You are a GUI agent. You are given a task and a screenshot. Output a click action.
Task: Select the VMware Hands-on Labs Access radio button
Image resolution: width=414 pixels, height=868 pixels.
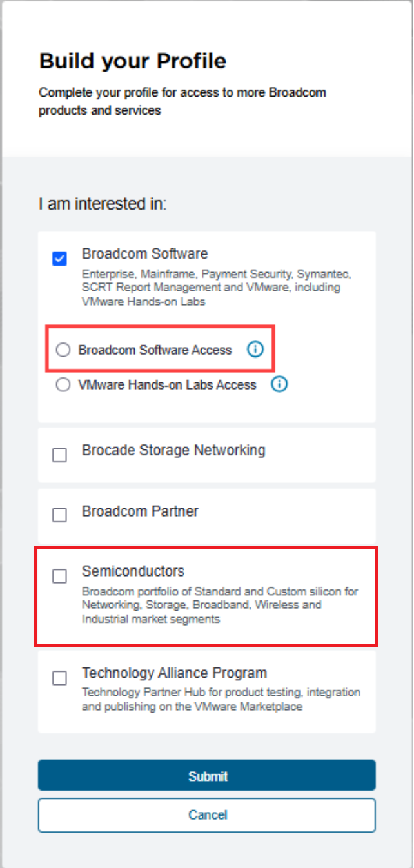[x=63, y=385]
